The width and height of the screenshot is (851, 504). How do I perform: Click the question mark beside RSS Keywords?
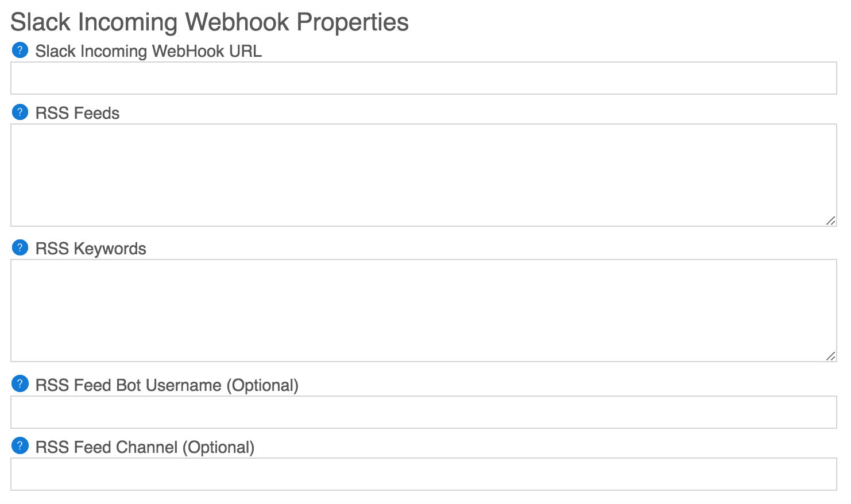(x=20, y=247)
